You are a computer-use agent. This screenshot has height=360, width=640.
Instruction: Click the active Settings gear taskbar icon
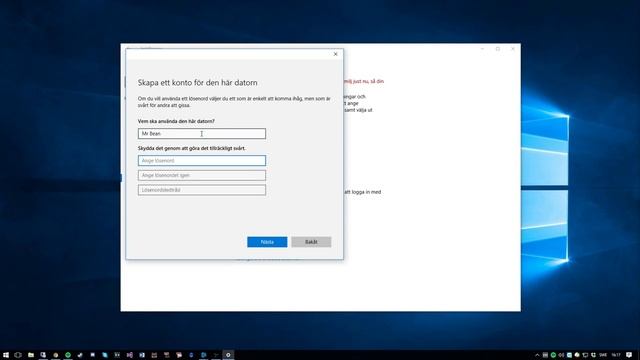(x=228, y=355)
